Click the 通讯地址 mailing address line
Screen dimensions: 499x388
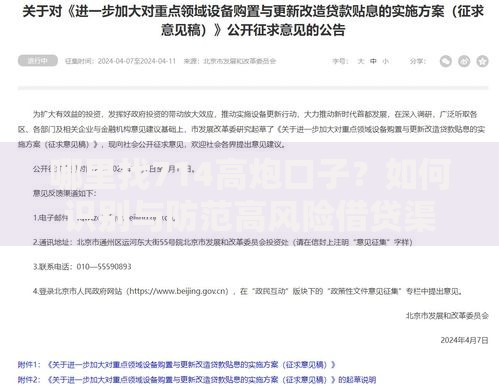pyautogui.click(x=223, y=242)
